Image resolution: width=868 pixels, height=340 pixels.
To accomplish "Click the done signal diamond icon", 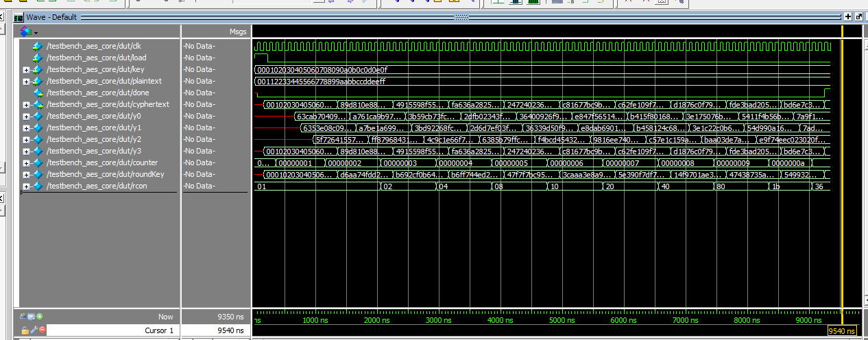I will pyautogui.click(x=38, y=93).
